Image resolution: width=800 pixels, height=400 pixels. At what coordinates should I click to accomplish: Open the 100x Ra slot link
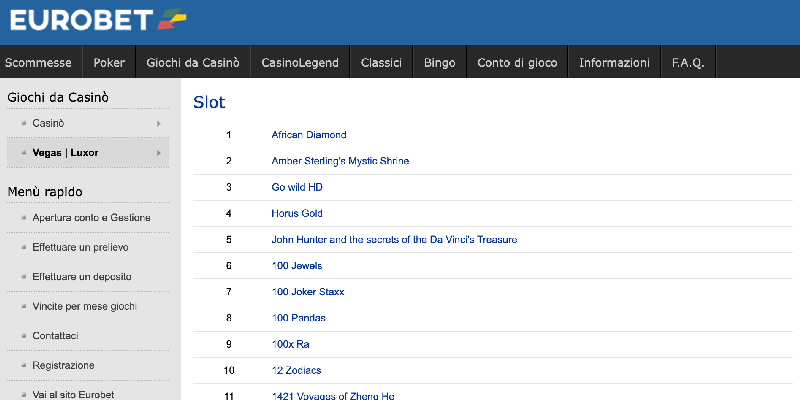click(290, 344)
